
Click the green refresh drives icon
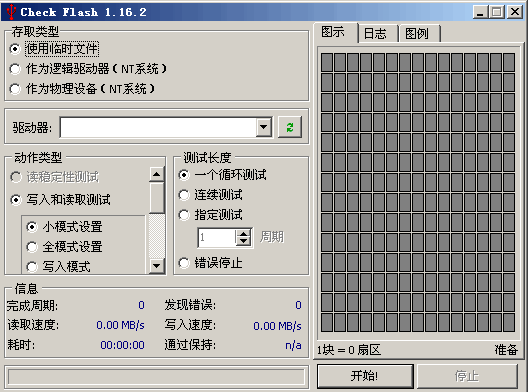[x=289, y=127]
